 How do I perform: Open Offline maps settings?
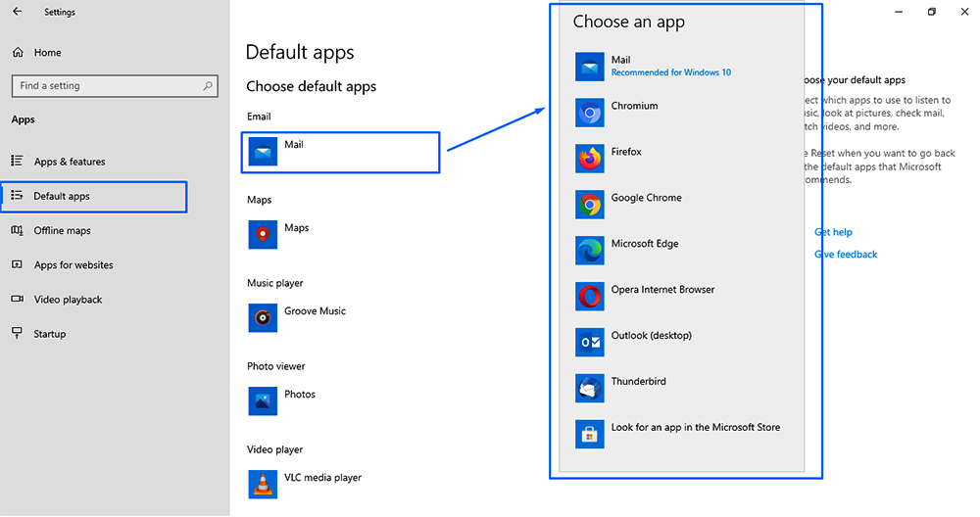[62, 230]
